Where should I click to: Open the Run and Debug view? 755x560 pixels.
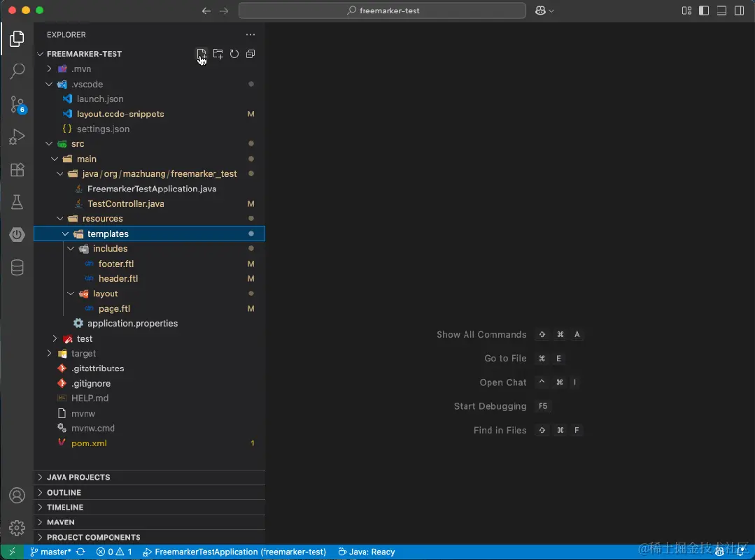[x=17, y=136]
